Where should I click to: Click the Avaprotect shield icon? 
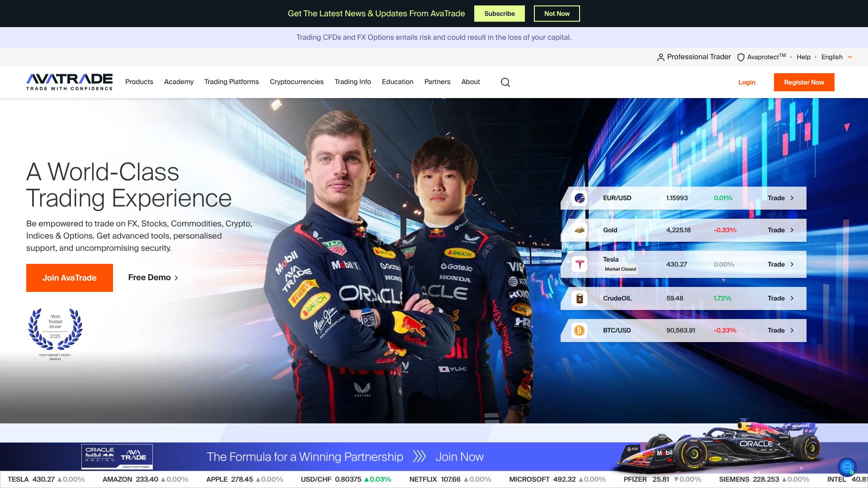741,57
